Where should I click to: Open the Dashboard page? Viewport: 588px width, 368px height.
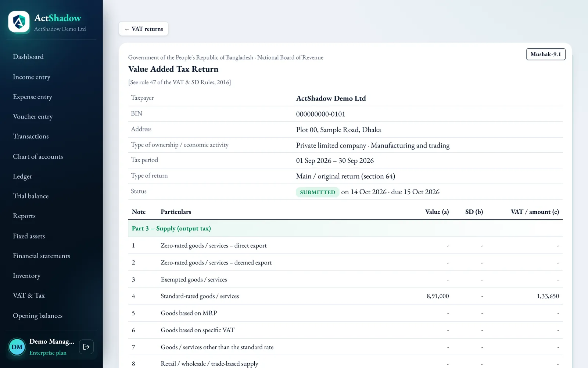28,57
